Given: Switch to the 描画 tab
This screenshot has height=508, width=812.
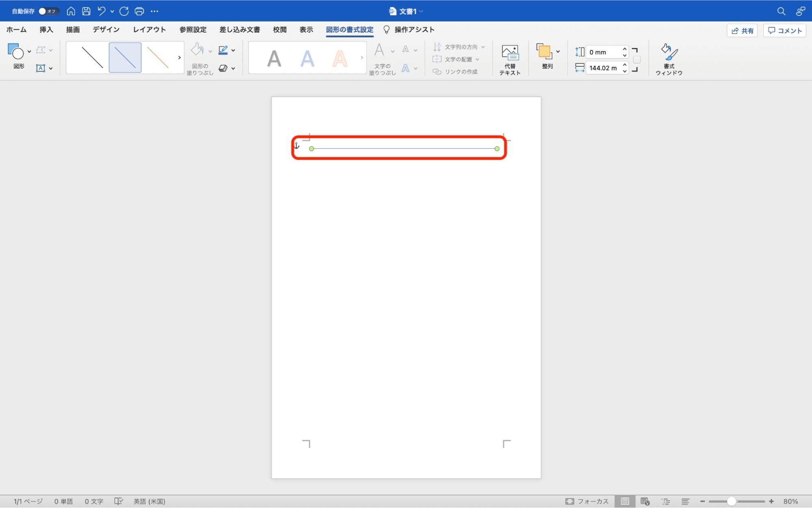Looking at the screenshot, I should (x=73, y=30).
